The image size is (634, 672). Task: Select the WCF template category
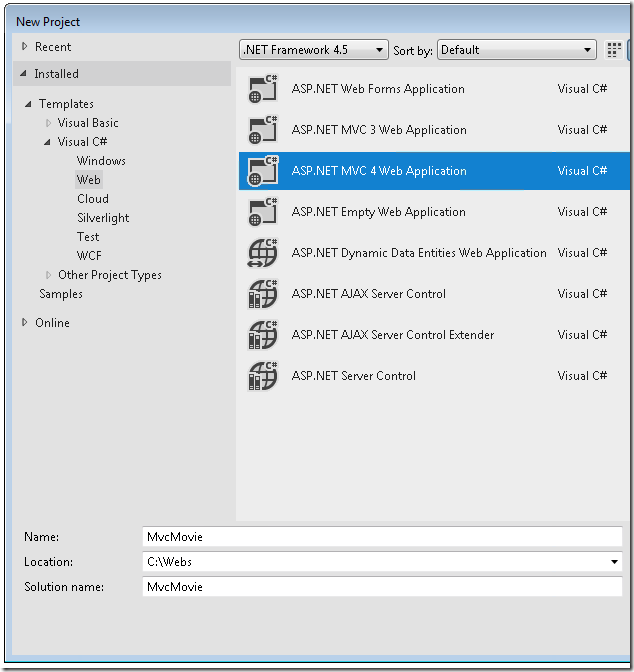click(x=89, y=256)
